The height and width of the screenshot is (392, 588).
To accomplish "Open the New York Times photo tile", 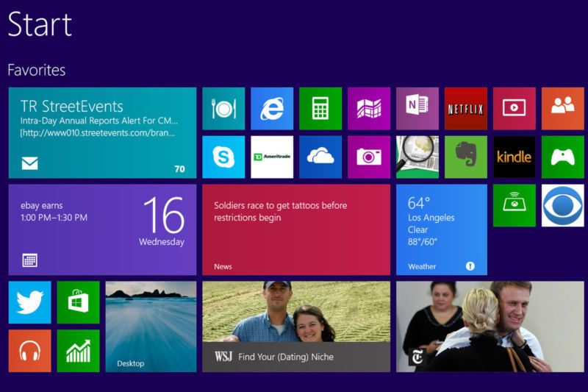I will 490,327.
